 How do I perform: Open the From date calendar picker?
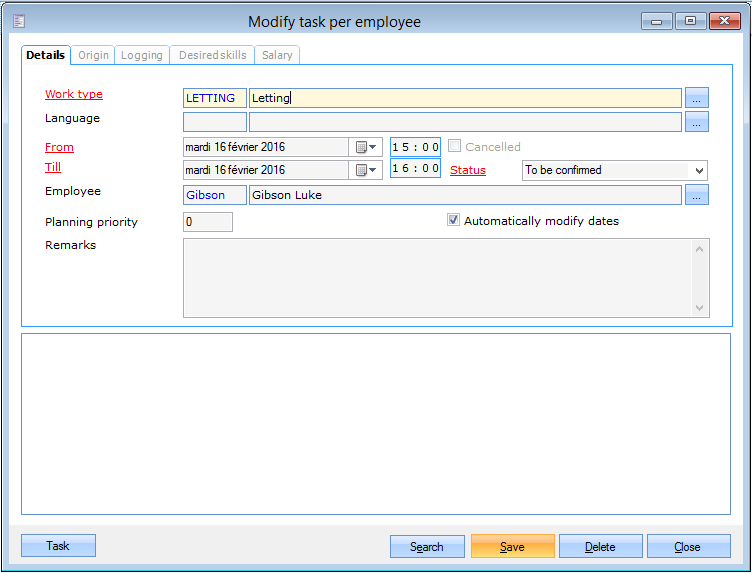366,147
